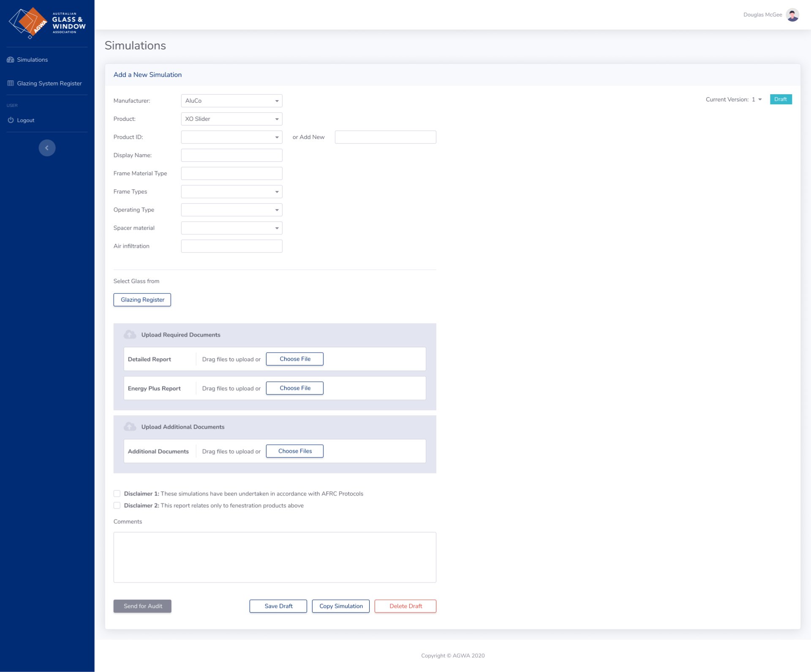Enable the Disclaimer 2 checkbox
Image resolution: width=811 pixels, height=672 pixels.
[117, 506]
